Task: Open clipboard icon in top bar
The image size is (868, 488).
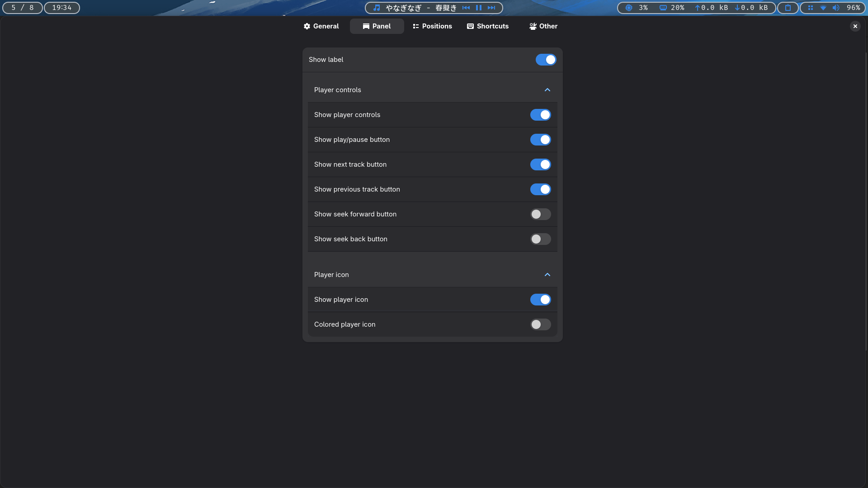Action: [x=788, y=8]
